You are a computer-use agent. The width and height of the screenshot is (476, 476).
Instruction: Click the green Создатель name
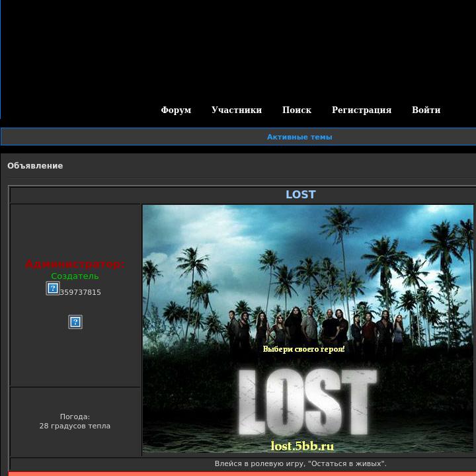[x=75, y=276]
